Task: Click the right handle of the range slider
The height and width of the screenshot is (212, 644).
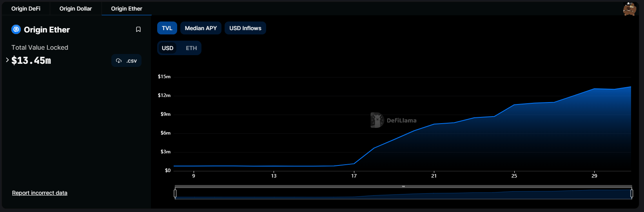Action: 631,193
